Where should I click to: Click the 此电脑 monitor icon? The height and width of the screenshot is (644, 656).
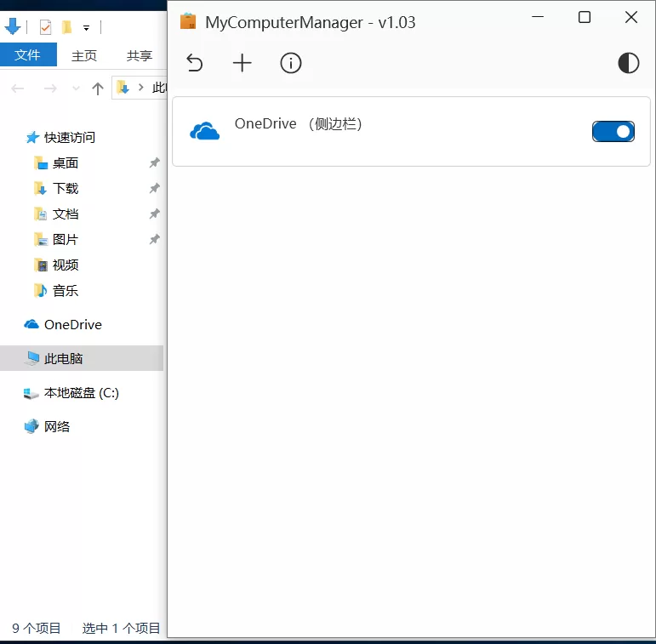tap(31, 358)
